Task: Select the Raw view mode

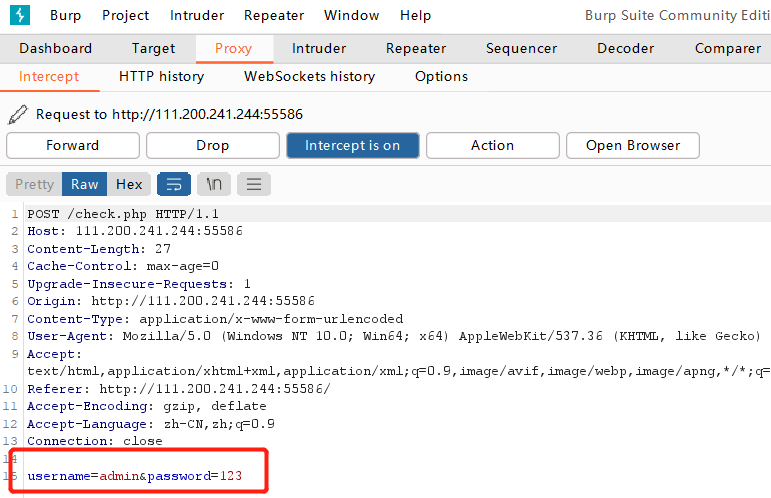Action: 85,184
